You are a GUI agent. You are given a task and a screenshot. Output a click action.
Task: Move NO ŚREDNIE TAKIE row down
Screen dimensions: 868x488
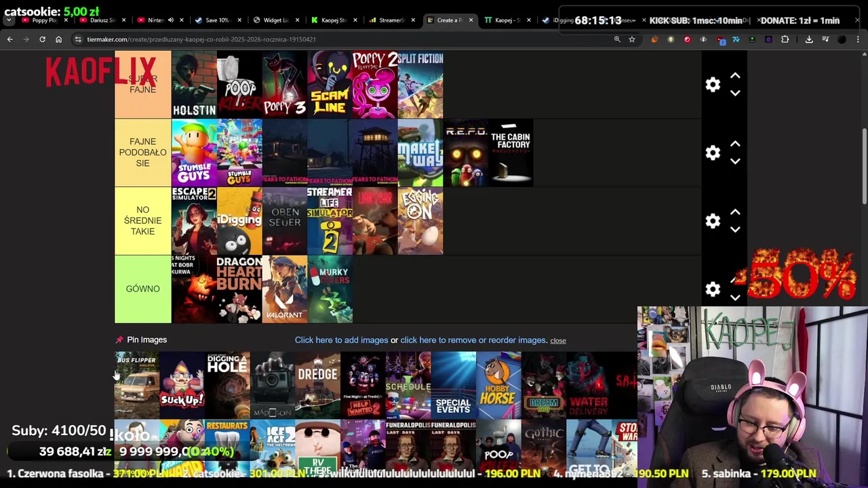pyautogui.click(x=735, y=230)
